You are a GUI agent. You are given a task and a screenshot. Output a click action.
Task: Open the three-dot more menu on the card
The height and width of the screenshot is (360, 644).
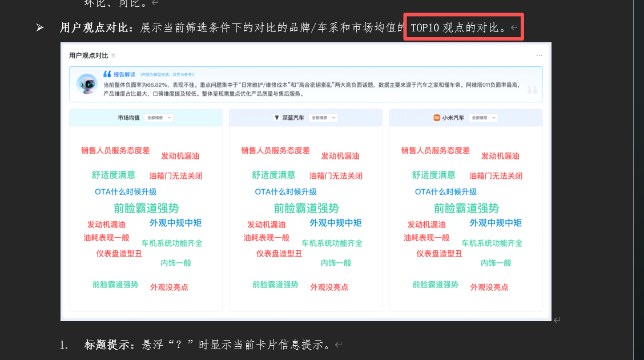tap(539, 55)
